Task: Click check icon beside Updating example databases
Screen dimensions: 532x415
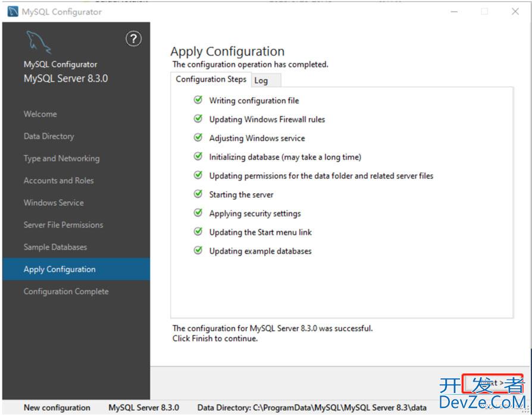Action: [x=198, y=250]
